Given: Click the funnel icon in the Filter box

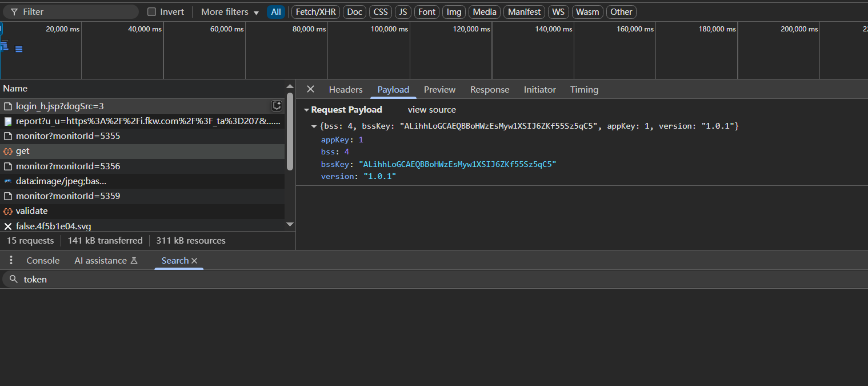Looking at the screenshot, I should (14, 12).
